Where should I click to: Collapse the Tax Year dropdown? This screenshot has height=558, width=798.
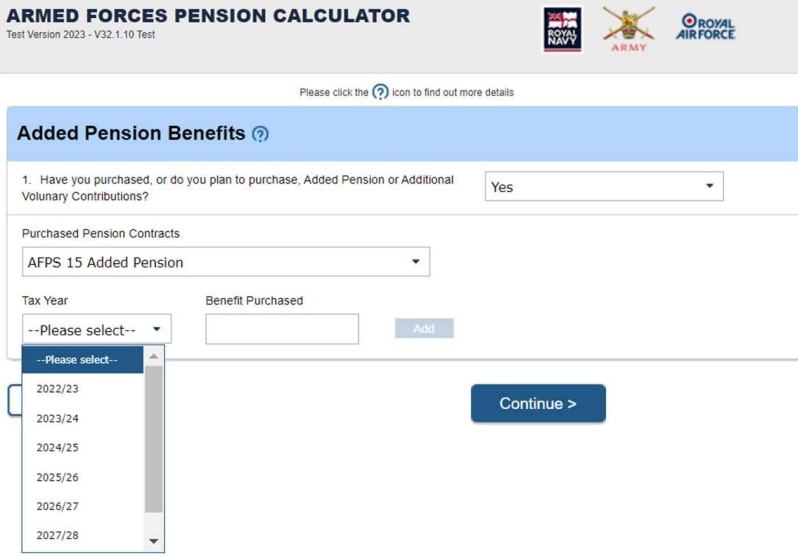pyautogui.click(x=97, y=329)
